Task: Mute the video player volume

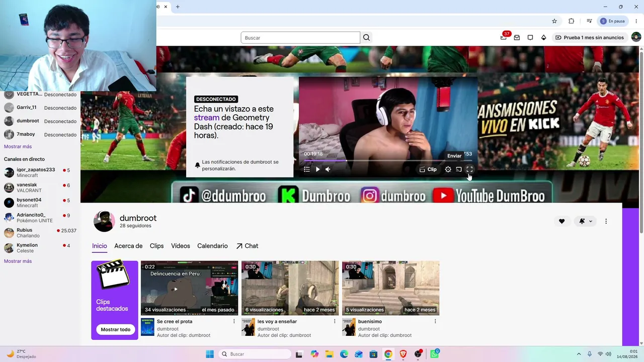Action: [328, 169]
